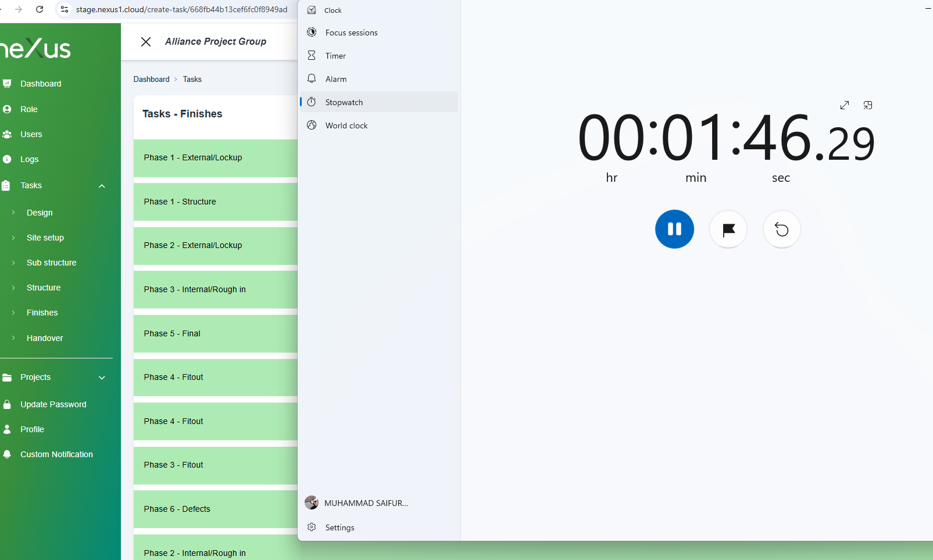Click the keep on top icon
This screenshot has width=933, height=560.
click(x=867, y=105)
